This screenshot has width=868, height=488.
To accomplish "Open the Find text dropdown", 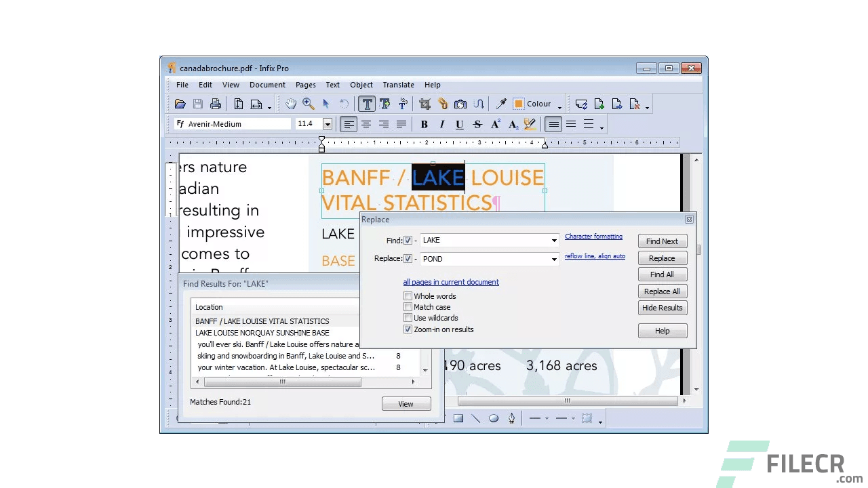I will point(554,240).
